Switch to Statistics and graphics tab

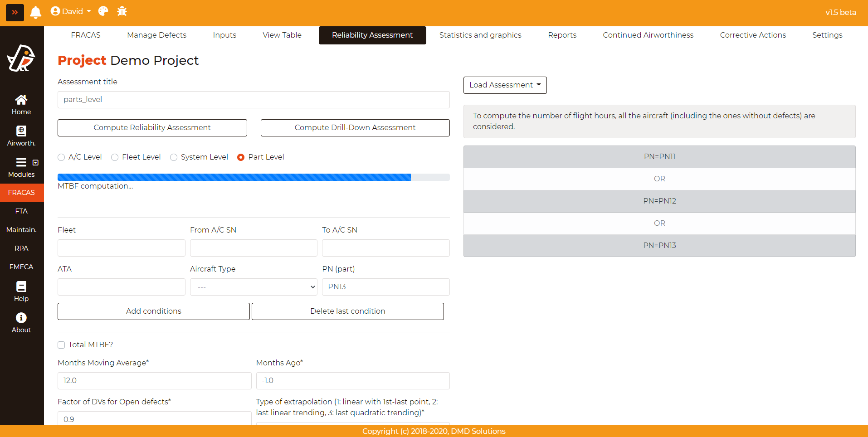coord(480,35)
